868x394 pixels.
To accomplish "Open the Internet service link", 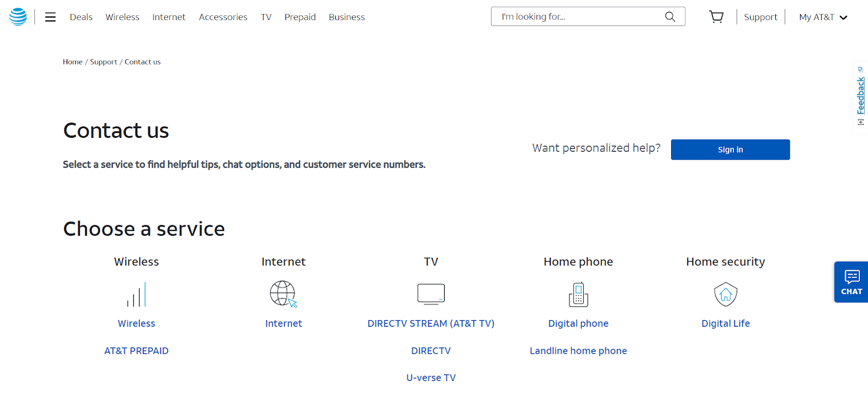I will 284,323.
